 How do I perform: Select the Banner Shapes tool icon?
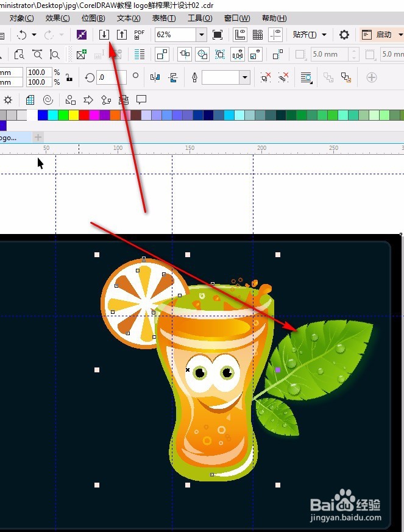pyautogui.click(x=124, y=100)
